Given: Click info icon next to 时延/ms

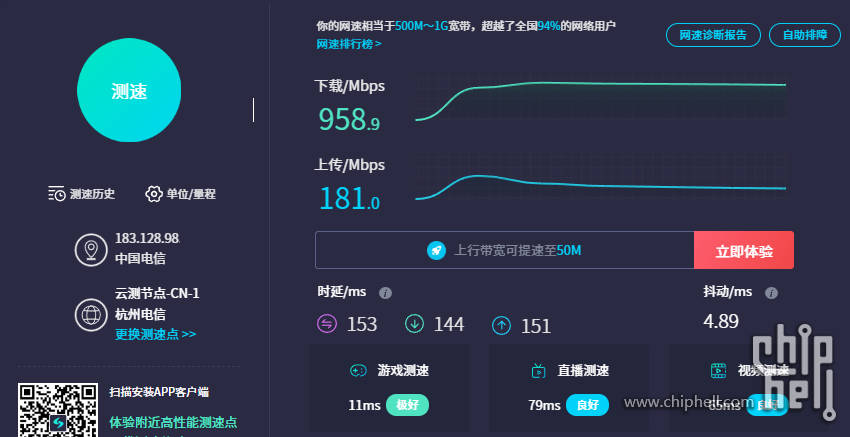Looking at the screenshot, I should pyautogui.click(x=385, y=293).
